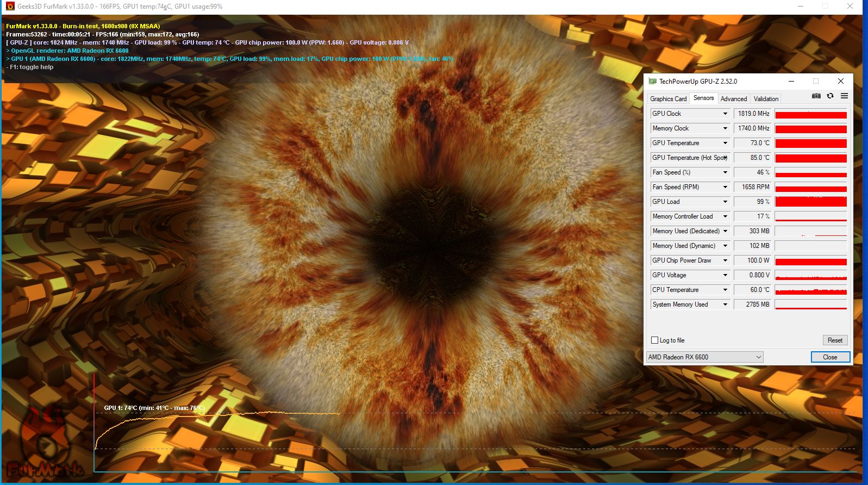Screen dimensions: 868x485
Task: Click the GPU Load value field
Action: (x=752, y=202)
